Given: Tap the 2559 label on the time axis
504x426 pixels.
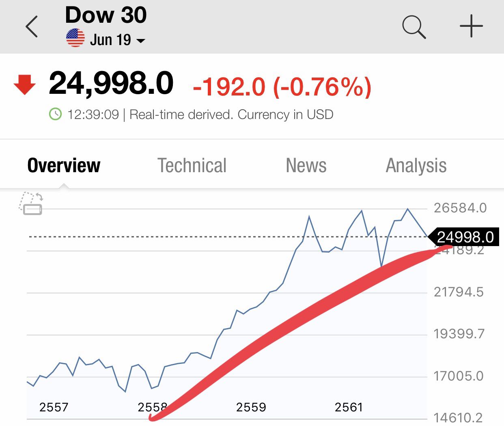Looking at the screenshot, I should pos(251,407).
